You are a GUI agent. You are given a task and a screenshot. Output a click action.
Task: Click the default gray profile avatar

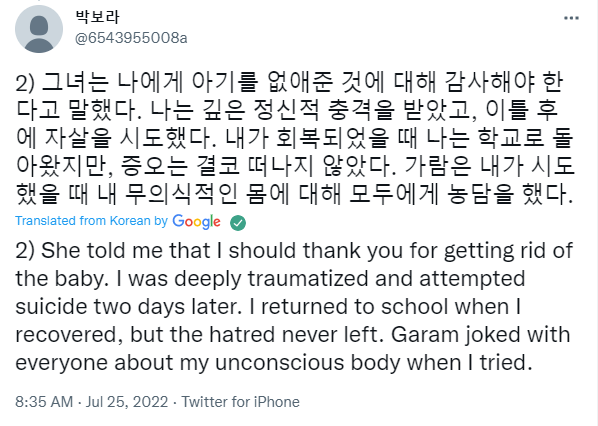tap(39, 29)
